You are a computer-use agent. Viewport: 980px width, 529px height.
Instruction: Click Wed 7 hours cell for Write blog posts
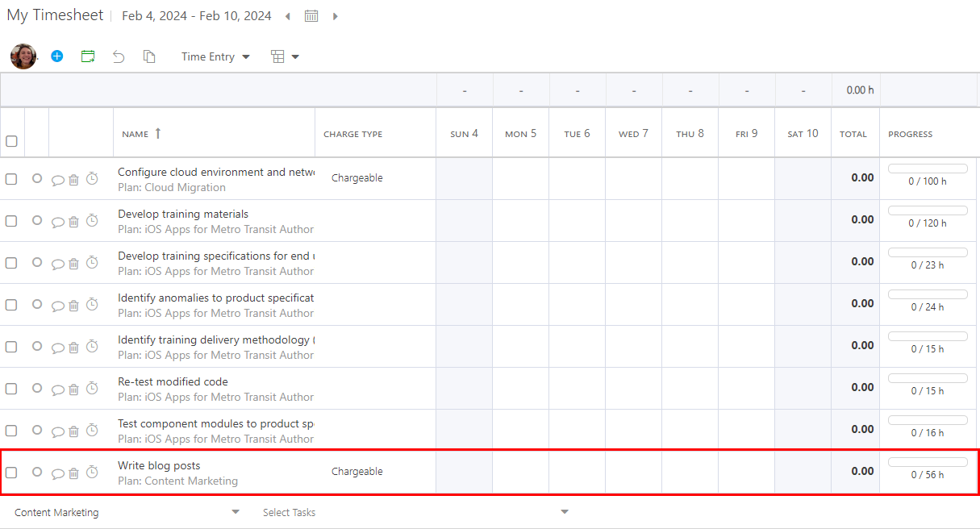point(634,473)
